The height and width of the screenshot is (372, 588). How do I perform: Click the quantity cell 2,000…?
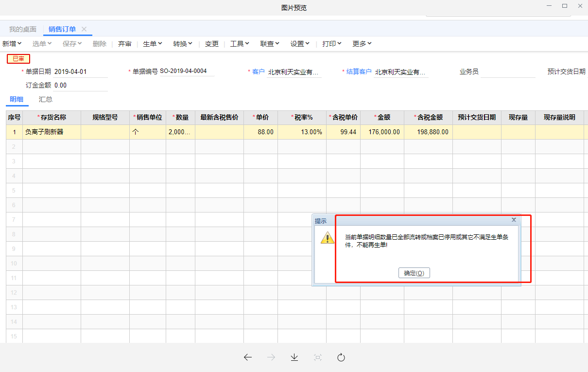click(x=180, y=132)
